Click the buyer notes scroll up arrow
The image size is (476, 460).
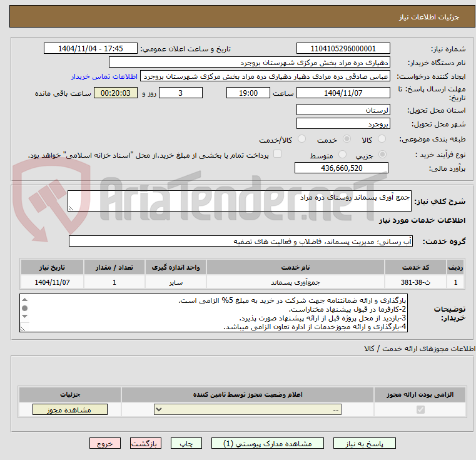[x=25, y=300]
